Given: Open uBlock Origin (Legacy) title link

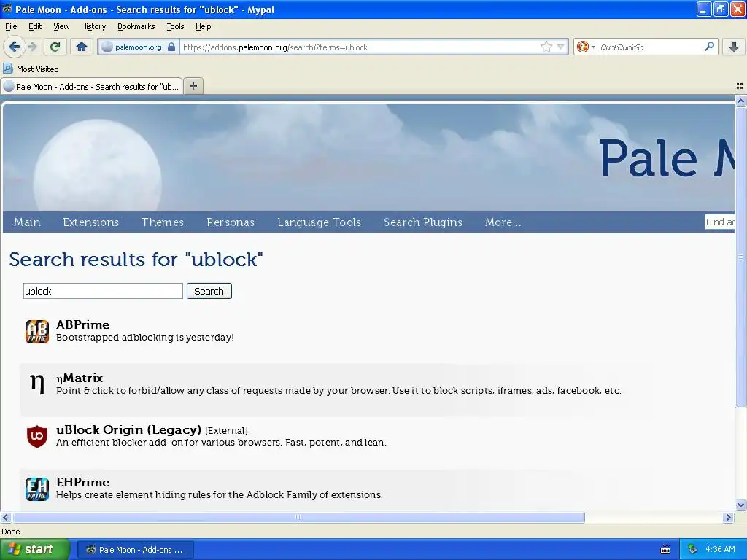Looking at the screenshot, I should pyautogui.click(x=128, y=430).
